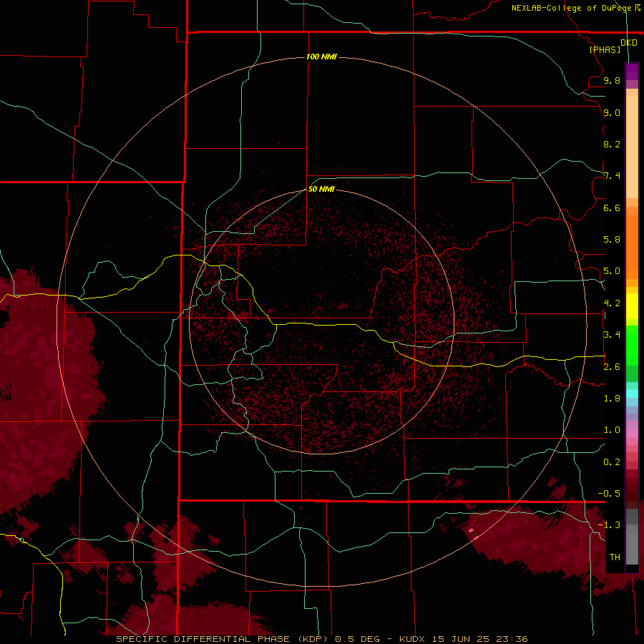Pick the orange band of the color bar
This screenshot has width=644, height=644.
(632, 246)
